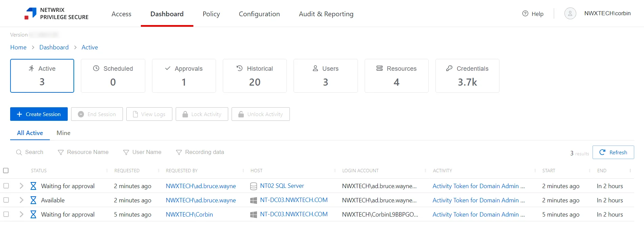This screenshot has height=245, width=644.
Task: Switch to the Mine tab
Action: tap(63, 133)
